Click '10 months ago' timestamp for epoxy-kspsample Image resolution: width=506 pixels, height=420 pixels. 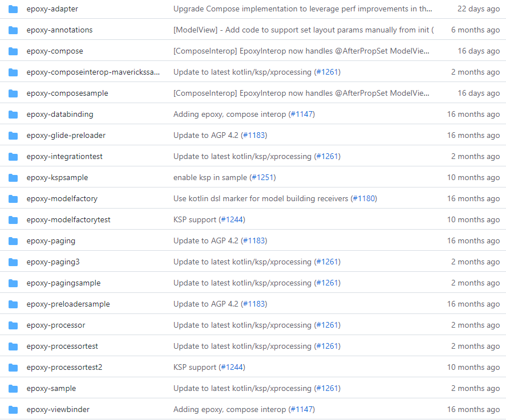click(x=473, y=178)
